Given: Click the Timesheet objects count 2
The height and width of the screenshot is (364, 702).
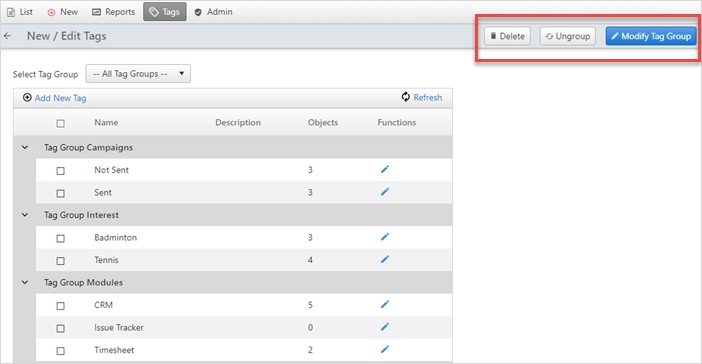Looking at the screenshot, I should [x=310, y=350].
